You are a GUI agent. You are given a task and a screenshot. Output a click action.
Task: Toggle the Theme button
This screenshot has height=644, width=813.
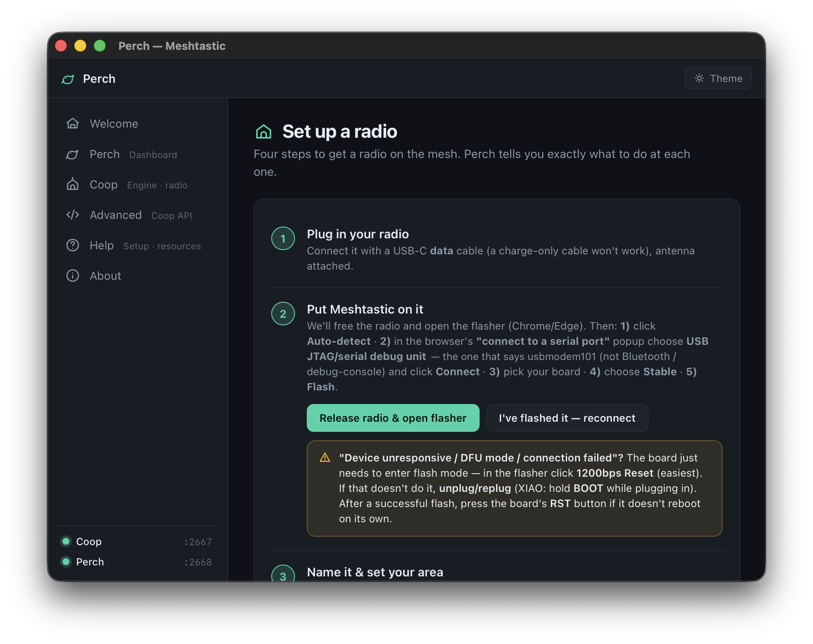tap(718, 78)
